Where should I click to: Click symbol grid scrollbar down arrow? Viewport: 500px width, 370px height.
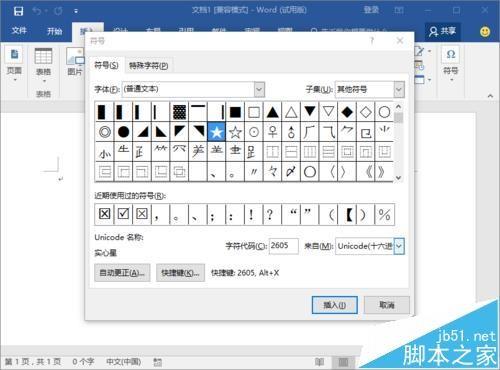398,178
